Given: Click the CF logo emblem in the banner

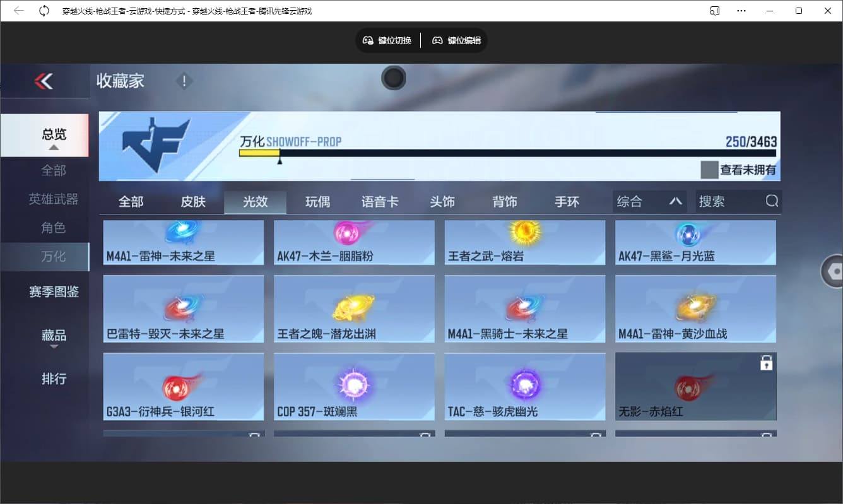Looking at the screenshot, I should (x=156, y=144).
